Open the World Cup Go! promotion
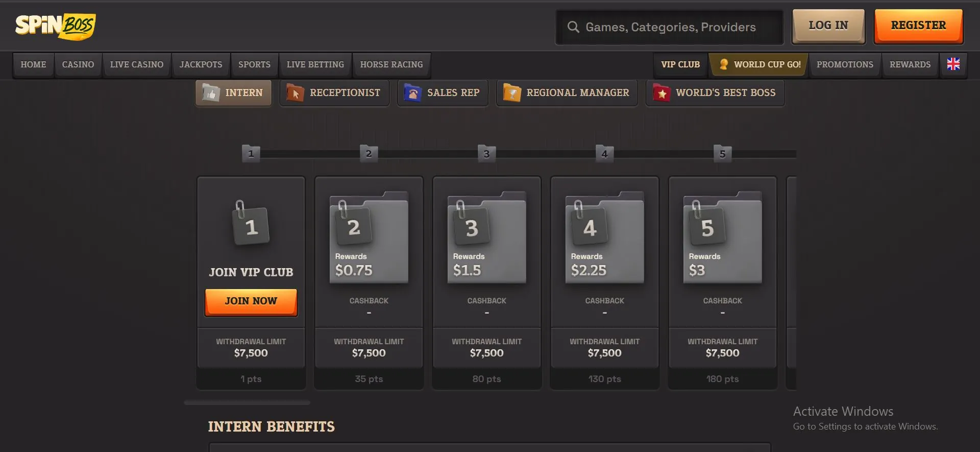The width and height of the screenshot is (980, 452). point(759,65)
